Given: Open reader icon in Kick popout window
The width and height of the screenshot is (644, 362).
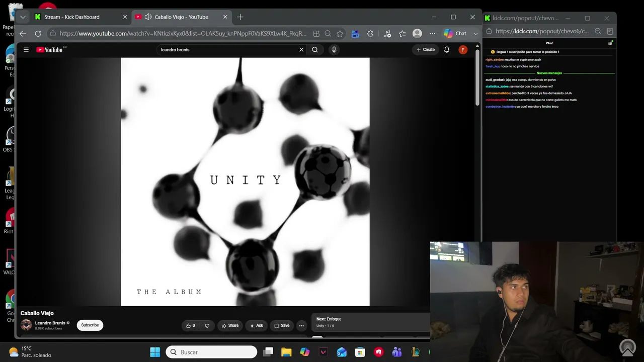Looking at the screenshot, I should tap(610, 31).
